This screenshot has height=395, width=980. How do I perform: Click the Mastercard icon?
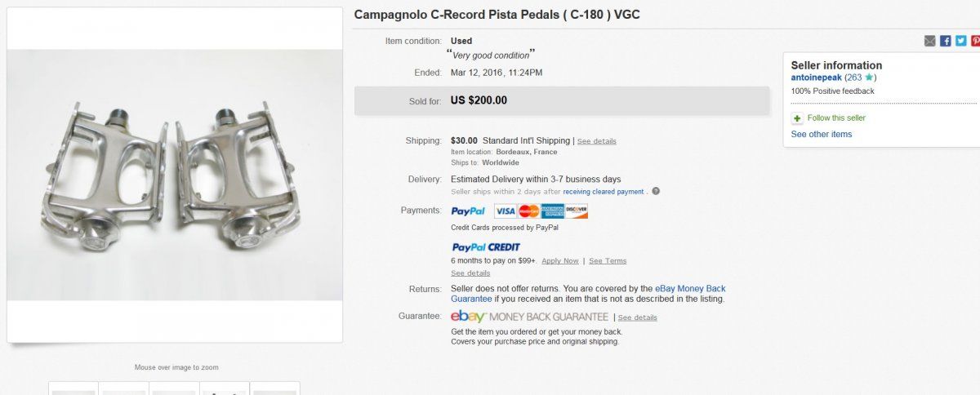tap(528, 211)
